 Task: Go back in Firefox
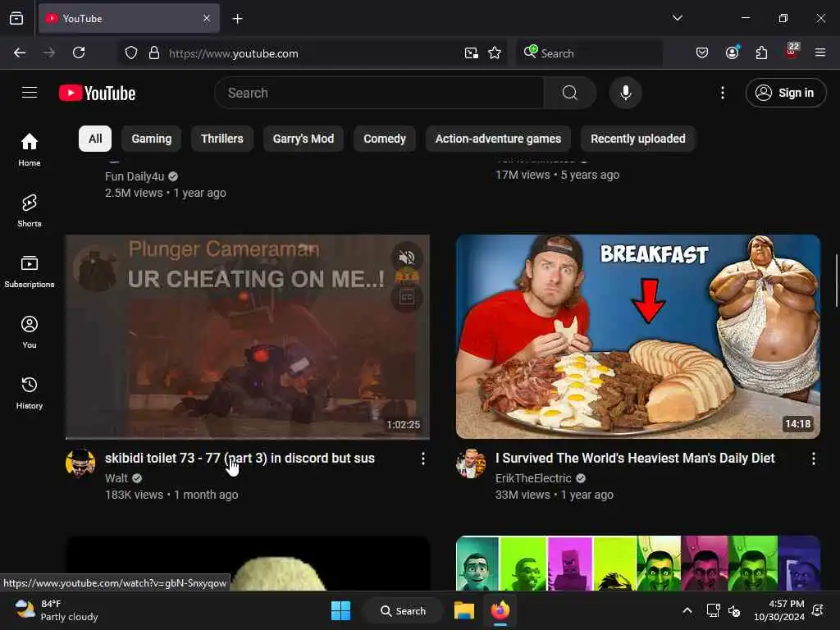20,53
